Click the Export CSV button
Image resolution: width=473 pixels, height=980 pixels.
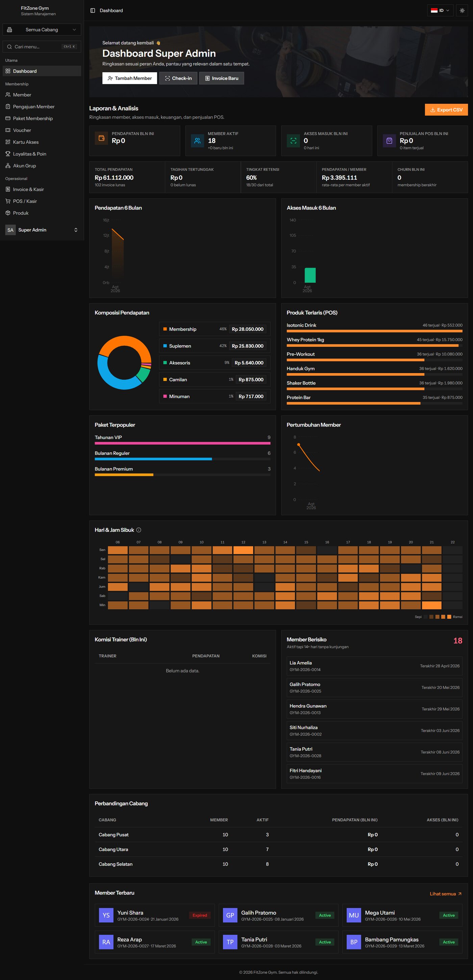pos(446,109)
